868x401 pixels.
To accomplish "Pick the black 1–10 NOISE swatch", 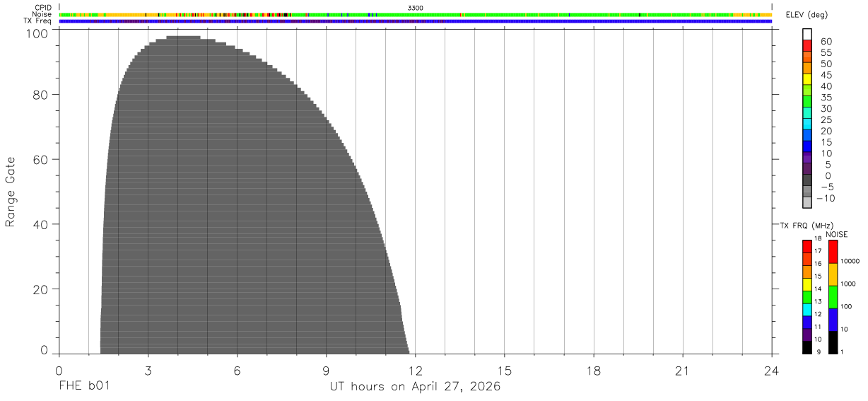I will pos(833,342).
